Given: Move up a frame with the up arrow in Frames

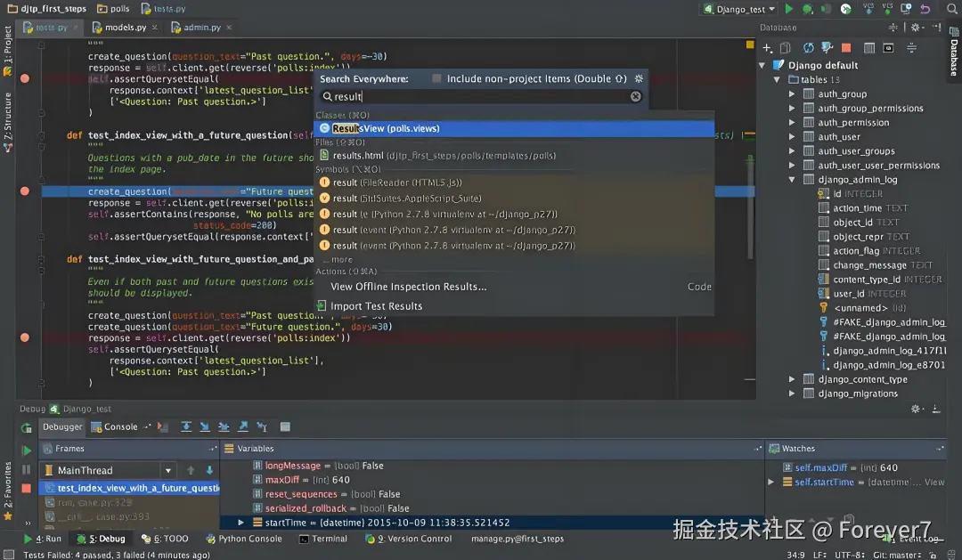Looking at the screenshot, I should [191, 470].
